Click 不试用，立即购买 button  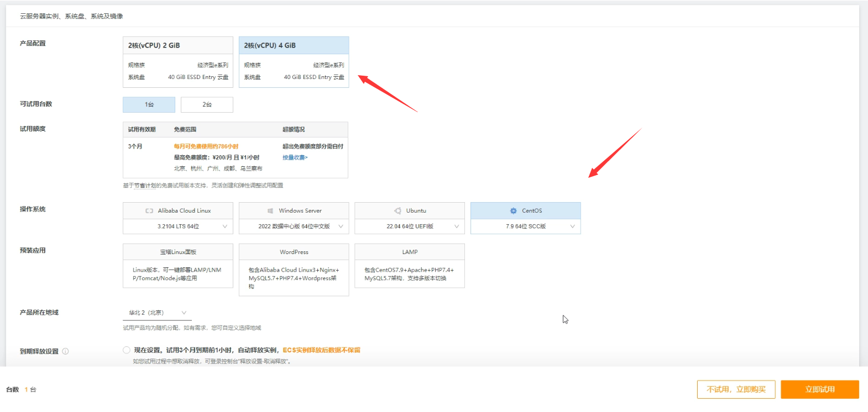736,389
